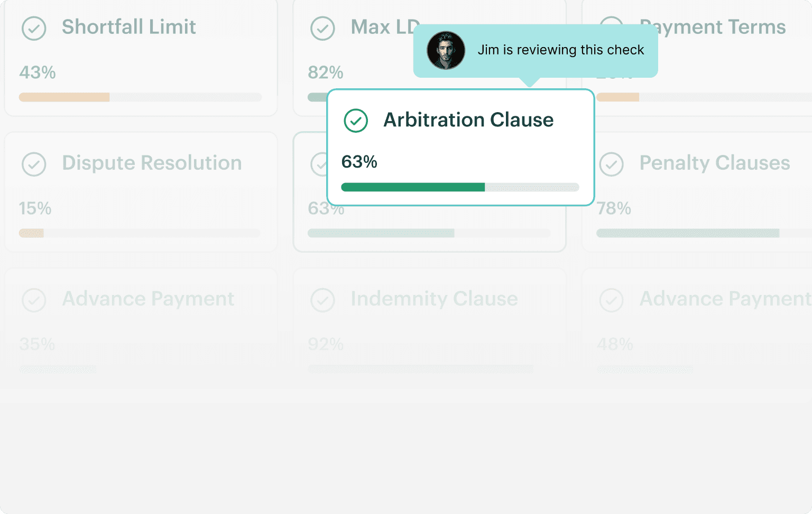
Task: Click the Indemnity Clause checkmark icon
Action: [x=322, y=300]
